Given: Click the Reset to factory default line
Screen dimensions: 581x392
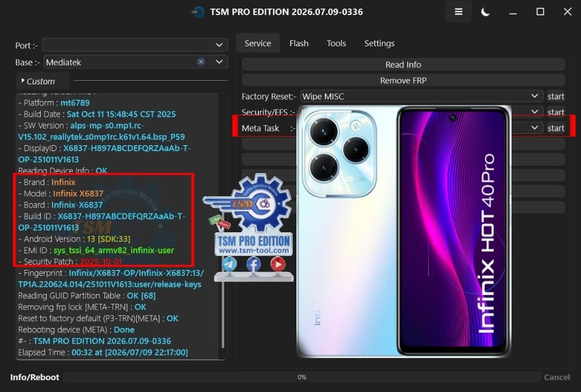Looking at the screenshot, I should click(98, 318).
